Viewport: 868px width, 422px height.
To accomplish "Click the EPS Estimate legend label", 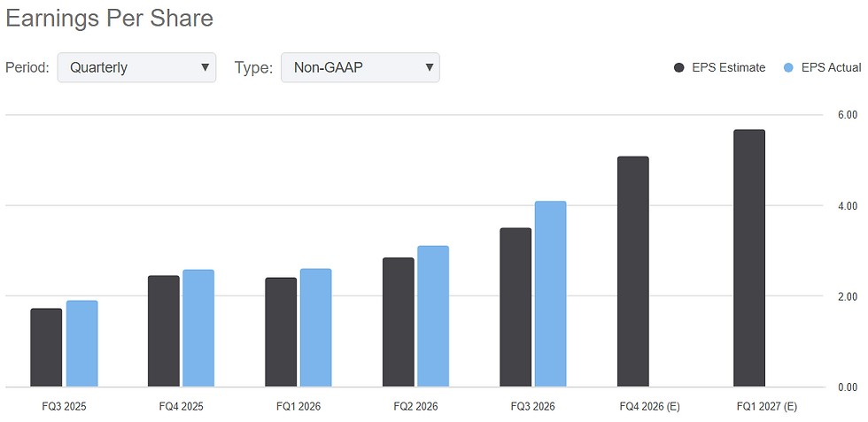I will click(x=728, y=67).
